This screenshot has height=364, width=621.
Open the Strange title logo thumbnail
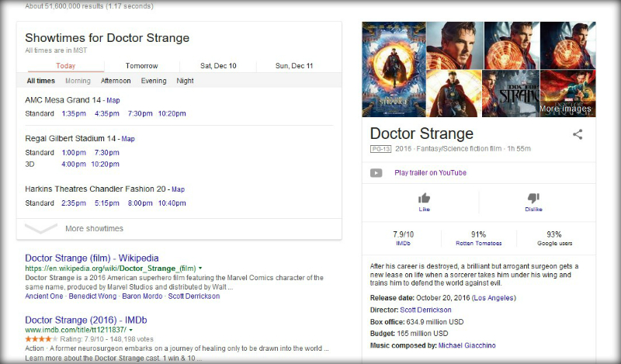(511, 93)
